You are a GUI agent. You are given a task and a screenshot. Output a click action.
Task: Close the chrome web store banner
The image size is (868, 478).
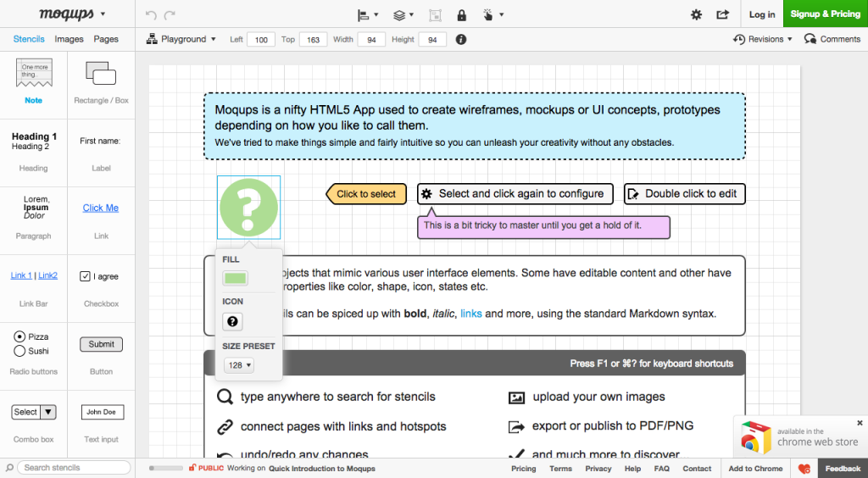[x=860, y=423]
